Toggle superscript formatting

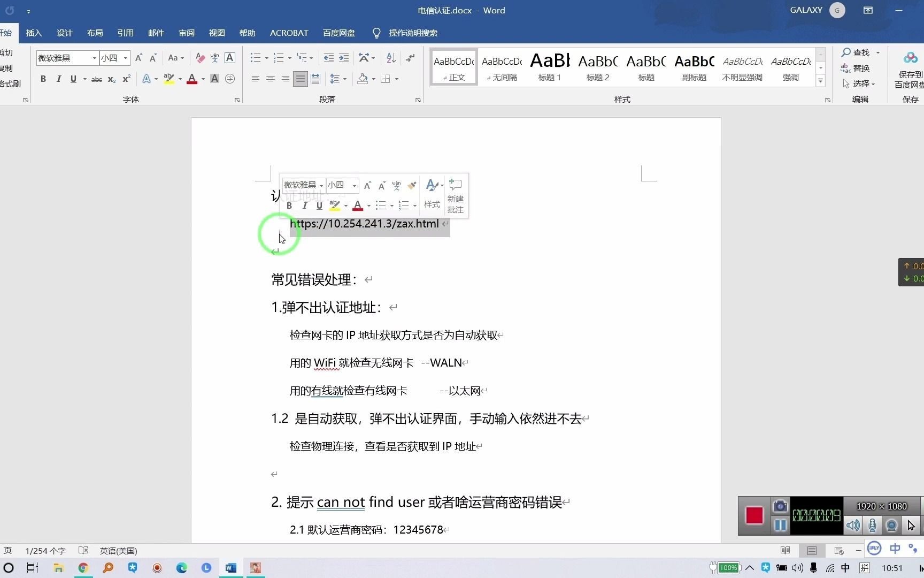[x=127, y=79]
